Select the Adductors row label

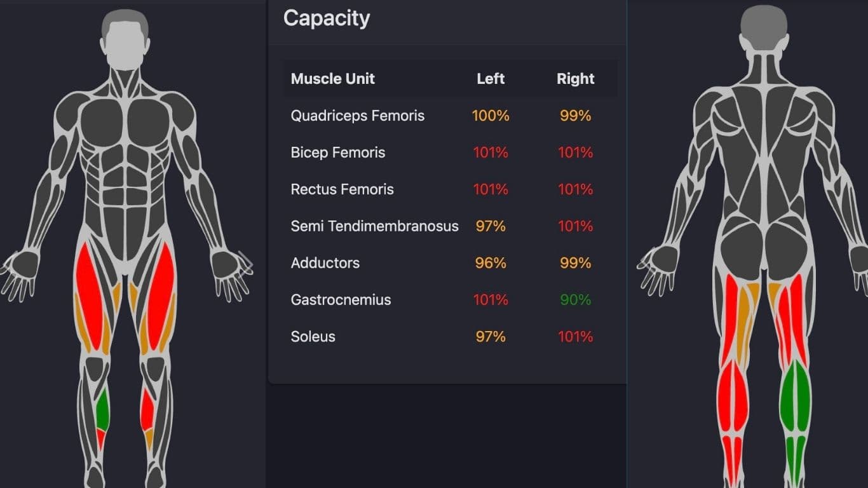pos(325,263)
